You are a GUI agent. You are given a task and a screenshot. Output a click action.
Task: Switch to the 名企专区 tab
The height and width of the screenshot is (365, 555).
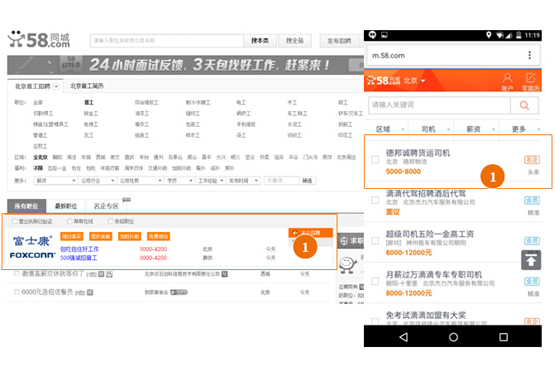[x=106, y=206]
